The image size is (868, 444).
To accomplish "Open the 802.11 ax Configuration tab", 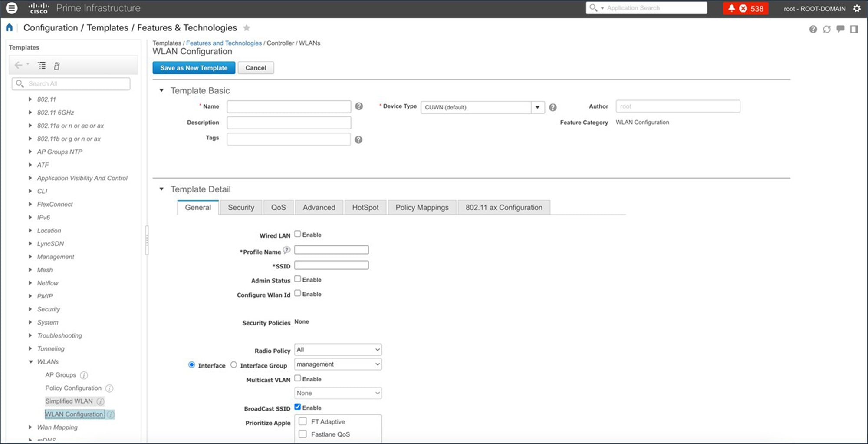I will 504,208.
